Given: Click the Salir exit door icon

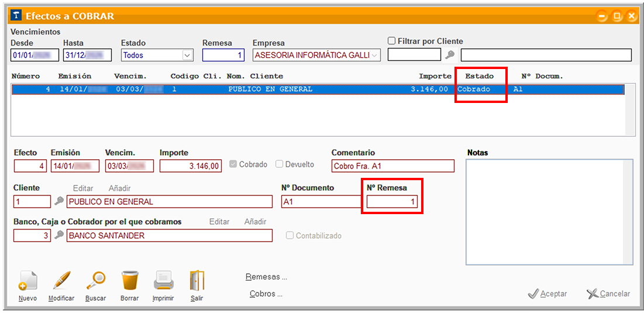Looking at the screenshot, I should [197, 282].
